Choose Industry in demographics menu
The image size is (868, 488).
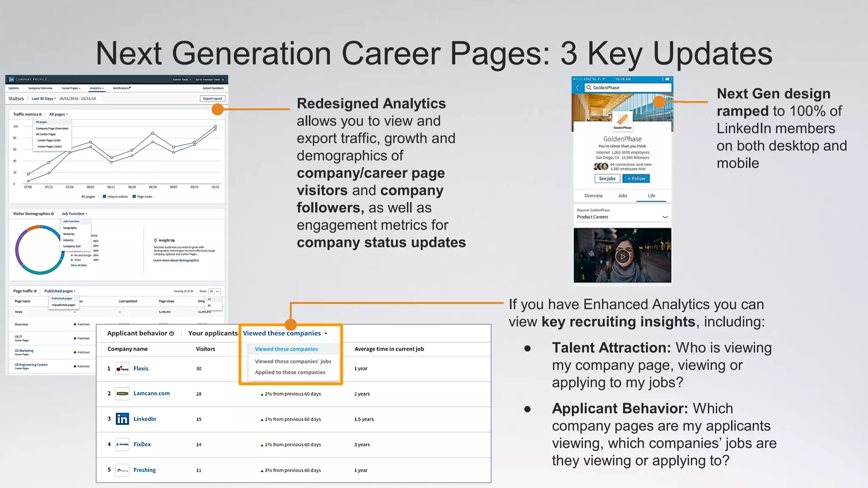[x=68, y=240]
